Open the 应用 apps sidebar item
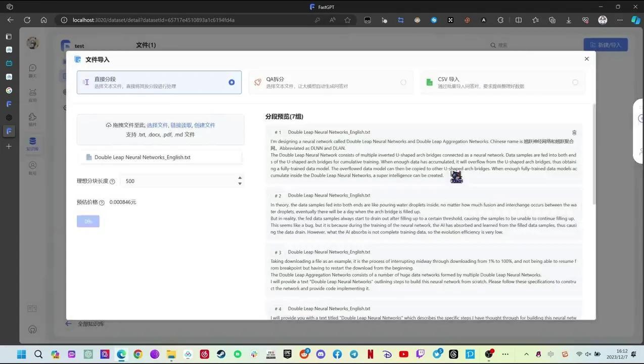The width and height of the screenshot is (644, 364). pyautogui.click(x=32, y=95)
